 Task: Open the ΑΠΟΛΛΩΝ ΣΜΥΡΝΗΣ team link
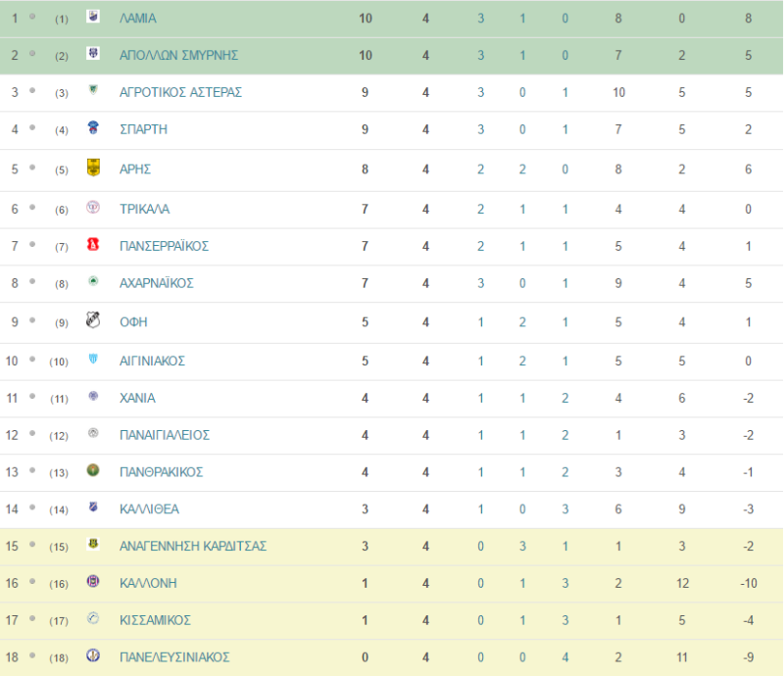[x=178, y=55]
